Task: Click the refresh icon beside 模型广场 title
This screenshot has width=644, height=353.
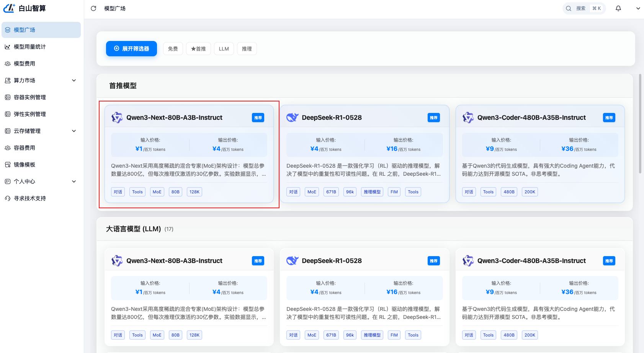Action: (x=93, y=8)
